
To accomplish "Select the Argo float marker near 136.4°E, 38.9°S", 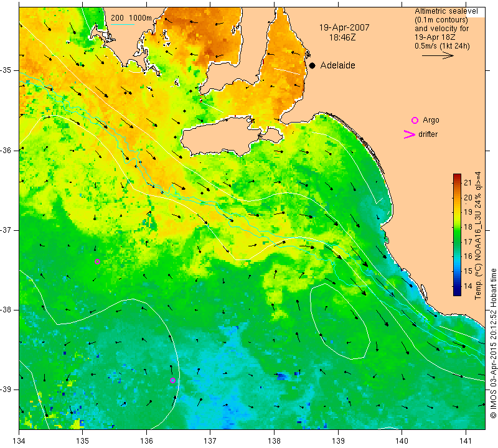I will click(172, 380).
